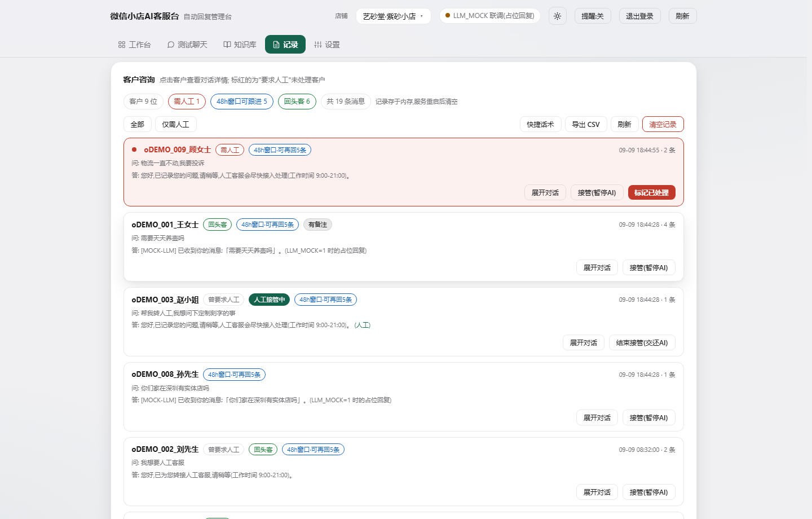
Task: Click the LLM_MOCK 联调 status pill
Action: click(489, 16)
